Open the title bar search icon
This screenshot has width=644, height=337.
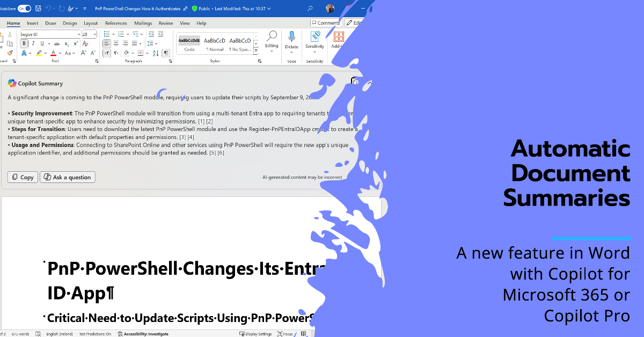pyautogui.click(x=310, y=9)
